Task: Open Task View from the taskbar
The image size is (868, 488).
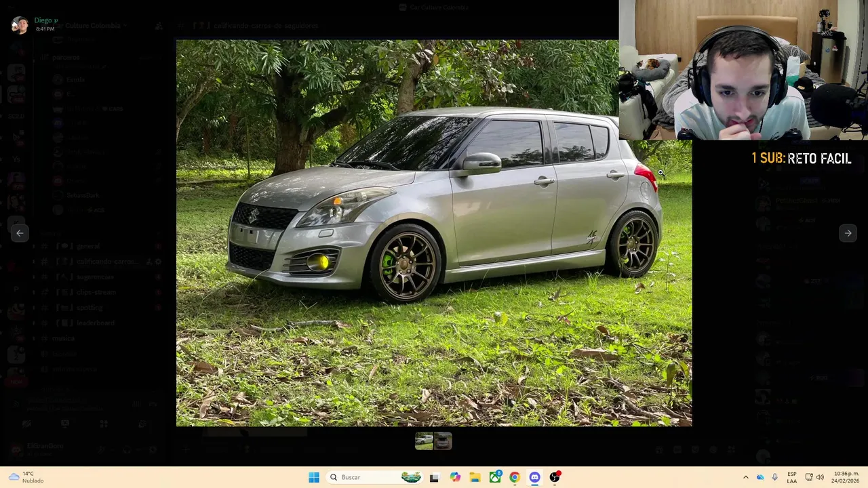Action: (434, 477)
